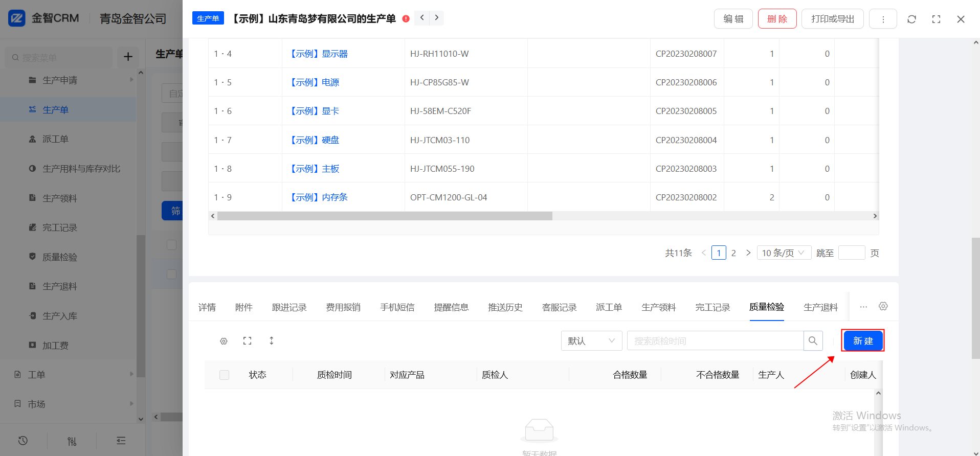The image size is (980, 456).
Task: Click the list fullscreen expand icon
Action: click(x=248, y=341)
